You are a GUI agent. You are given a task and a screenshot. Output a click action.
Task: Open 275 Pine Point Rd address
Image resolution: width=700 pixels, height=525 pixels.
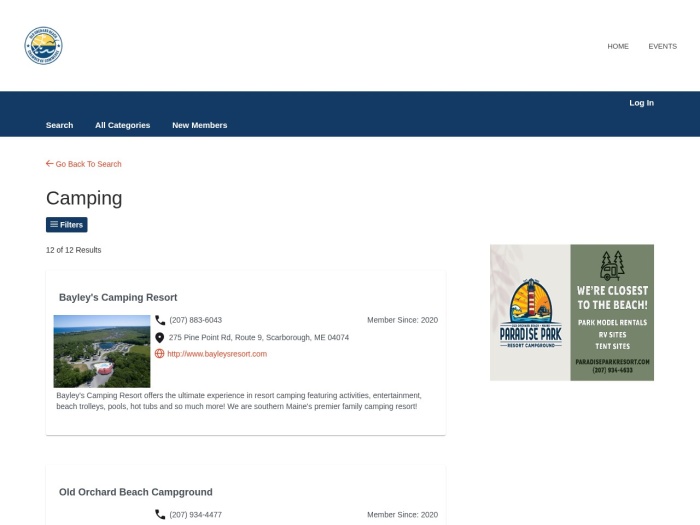click(x=259, y=338)
